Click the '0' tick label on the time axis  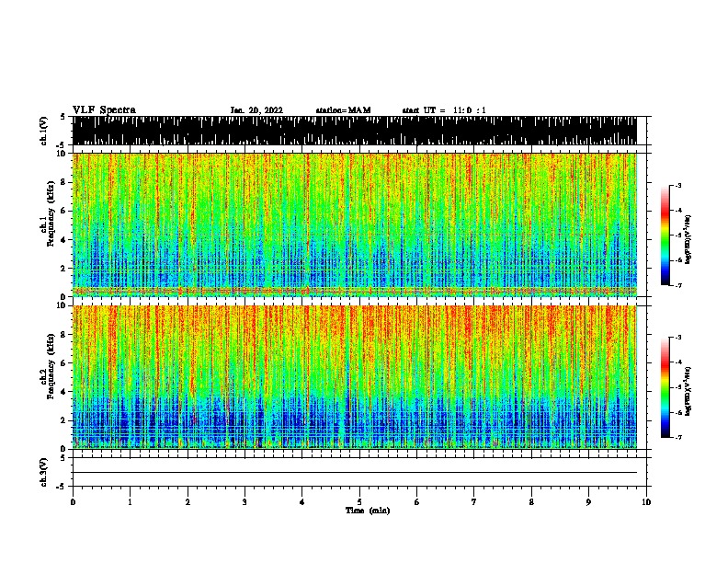(x=73, y=502)
